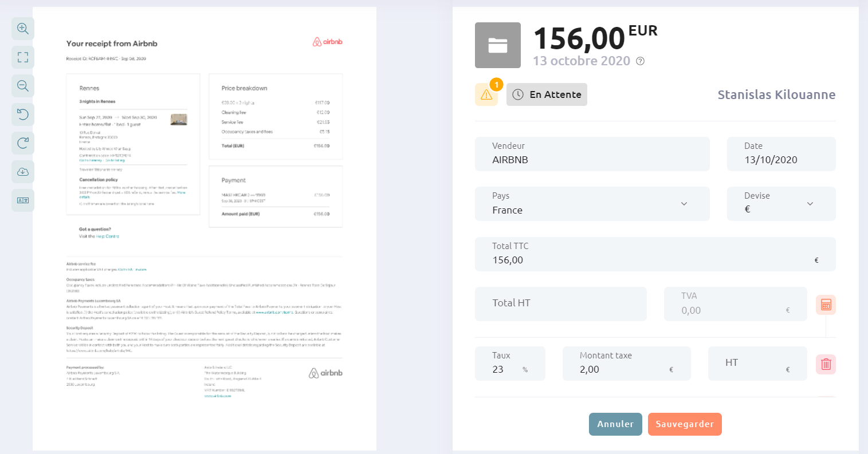Click the En Attente status badge
The height and width of the screenshot is (454, 868).
tap(547, 94)
